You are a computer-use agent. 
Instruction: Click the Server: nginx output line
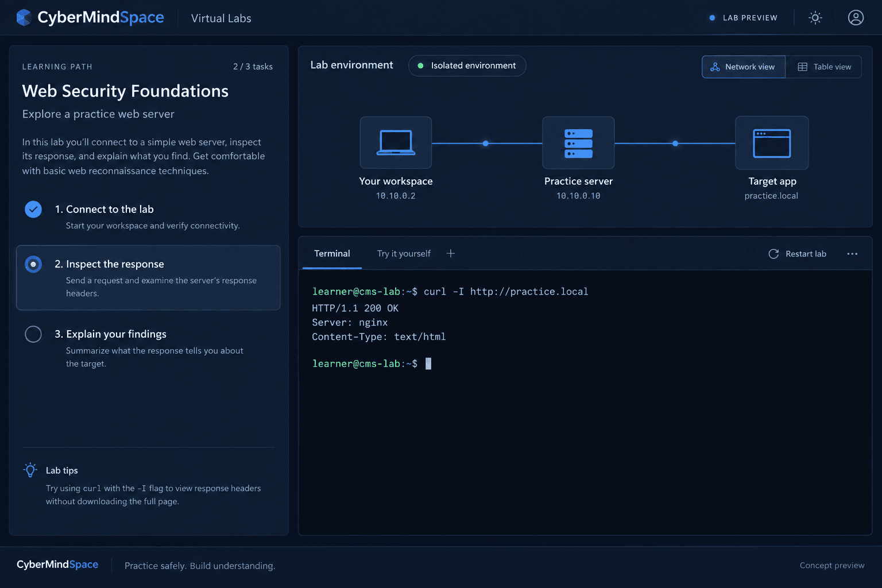click(x=350, y=323)
